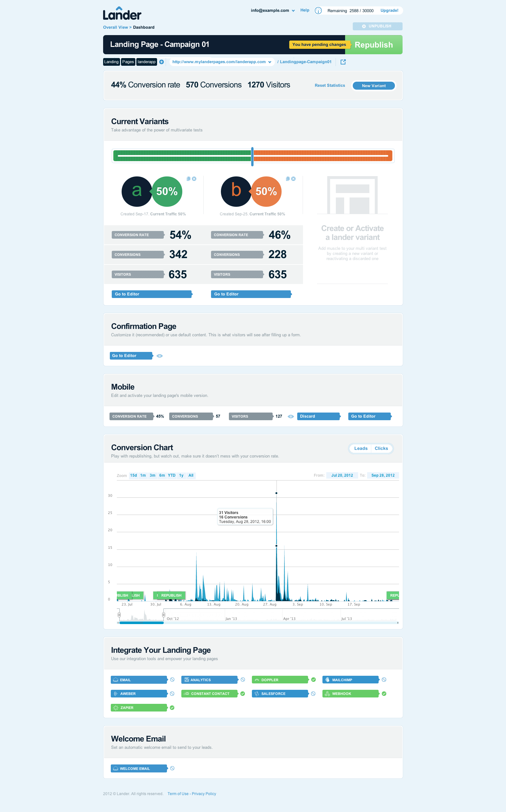Open the Help link
Screen dimensions: 506x812
[x=305, y=10]
